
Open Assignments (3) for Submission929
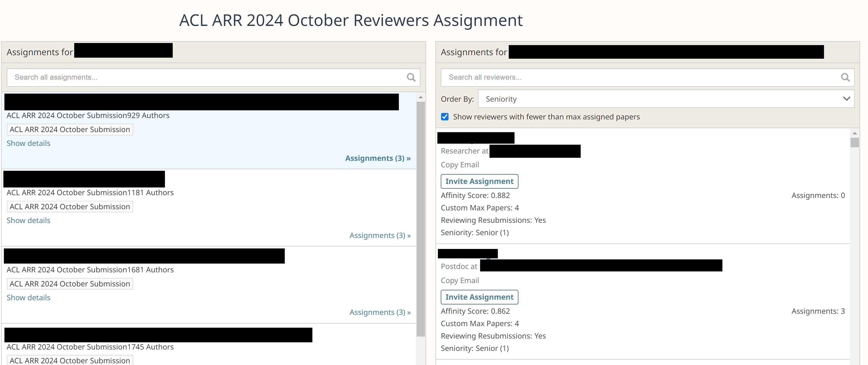378,158
